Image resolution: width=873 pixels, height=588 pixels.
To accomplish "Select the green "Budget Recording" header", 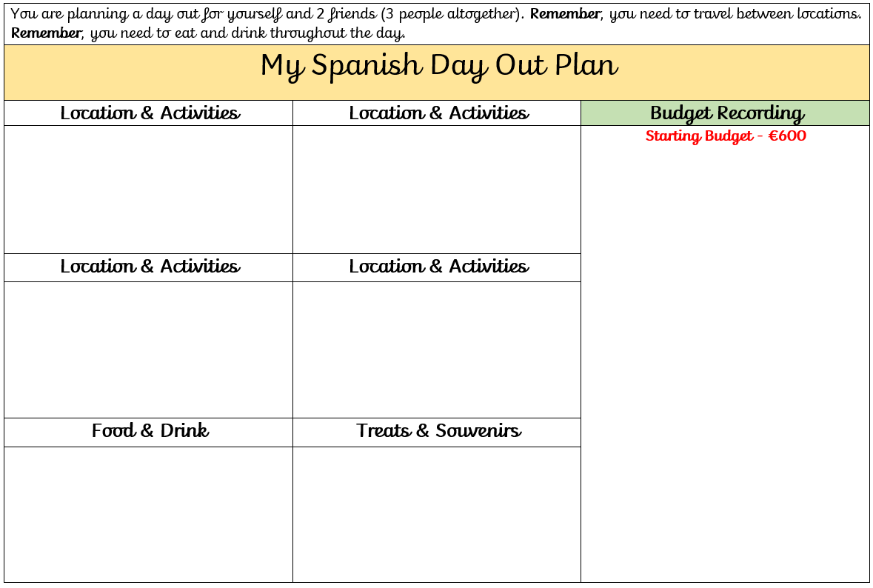I will coord(726,113).
